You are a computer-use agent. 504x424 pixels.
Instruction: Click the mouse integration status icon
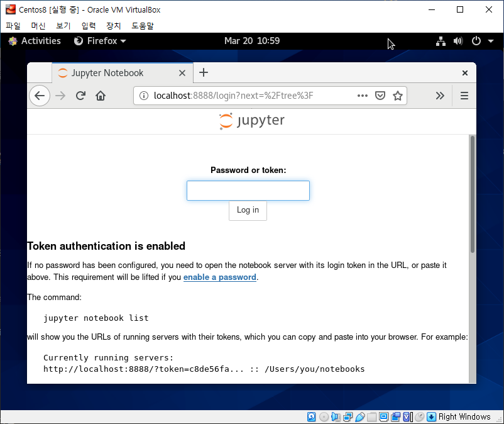(419, 417)
